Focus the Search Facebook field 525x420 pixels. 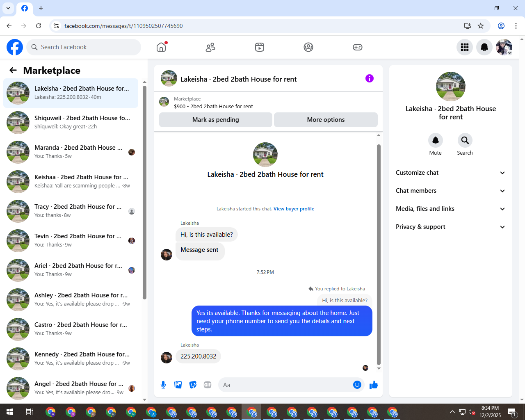tap(84, 47)
